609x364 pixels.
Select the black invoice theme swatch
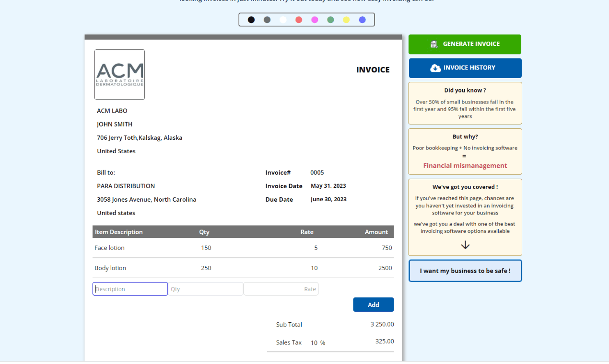coord(251,20)
